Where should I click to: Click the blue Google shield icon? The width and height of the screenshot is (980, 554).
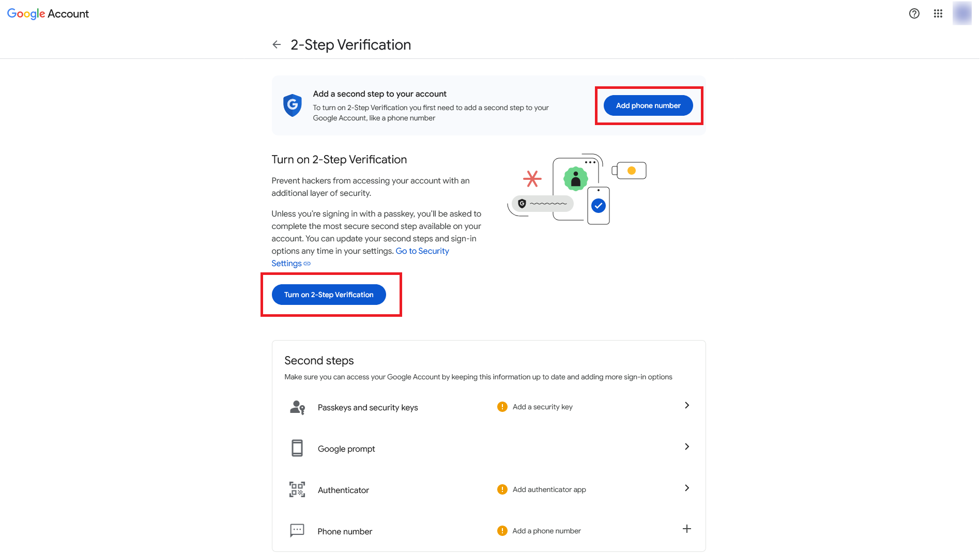293,105
